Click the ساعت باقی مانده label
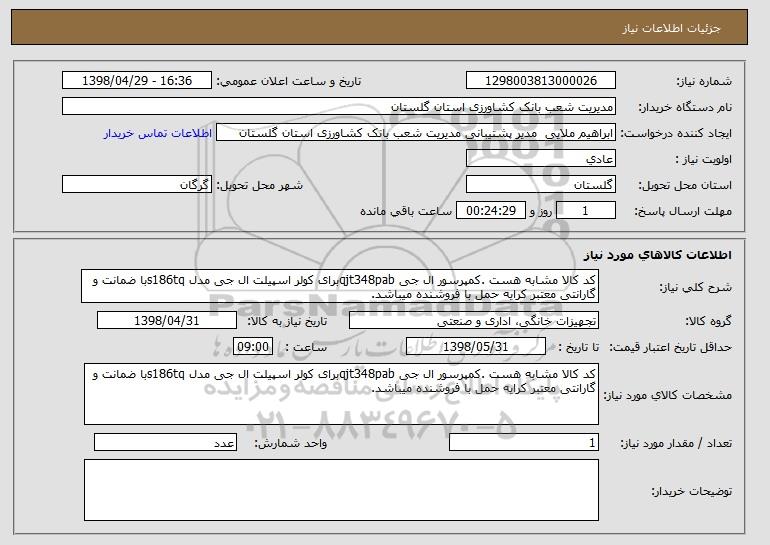This screenshot has width=770, height=545. [406, 211]
